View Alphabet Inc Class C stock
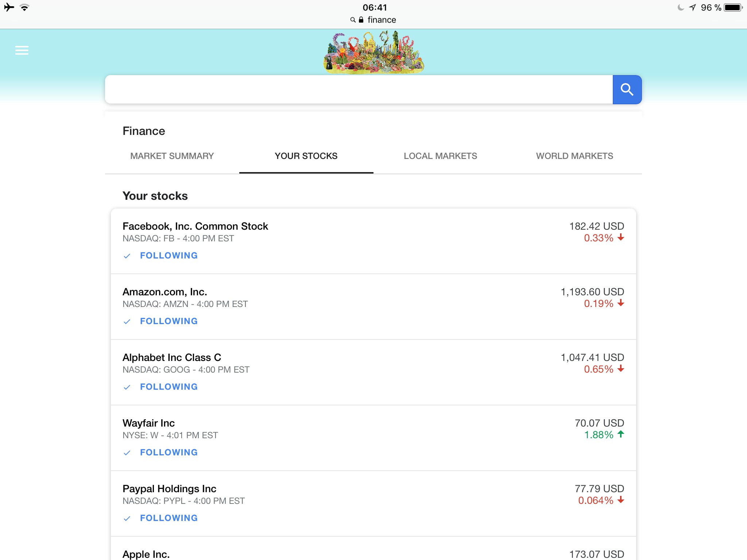Viewport: 747px width, 560px height. [x=172, y=358]
